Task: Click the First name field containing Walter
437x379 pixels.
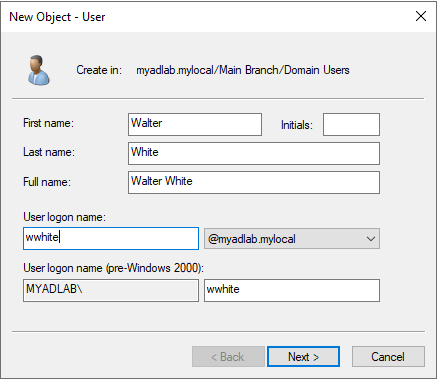Action: (x=195, y=124)
